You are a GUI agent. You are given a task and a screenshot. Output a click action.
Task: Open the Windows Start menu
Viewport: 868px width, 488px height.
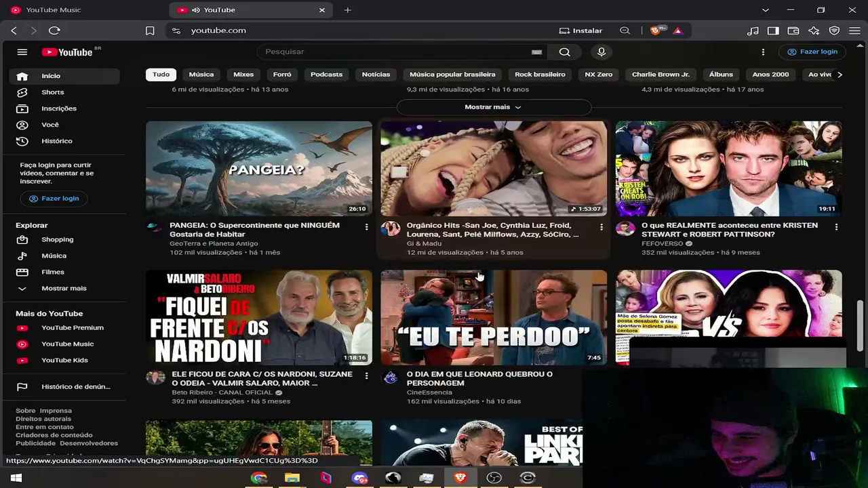16,478
